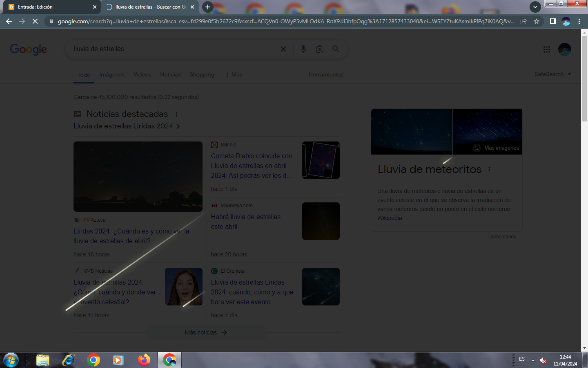Open options menu for Noticias destacadas
This screenshot has width=588, height=368.
pyautogui.click(x=176, y=114)
